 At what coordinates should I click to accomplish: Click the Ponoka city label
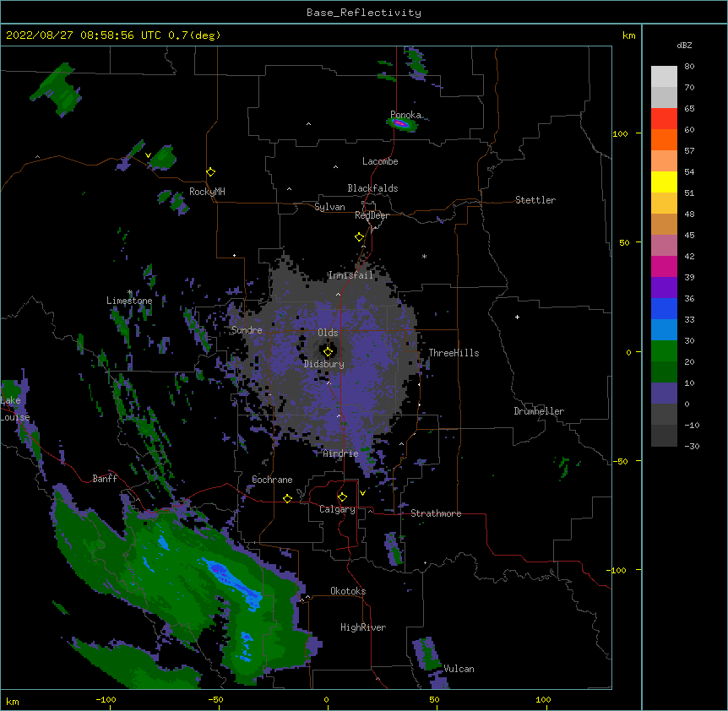coord(405,115)
